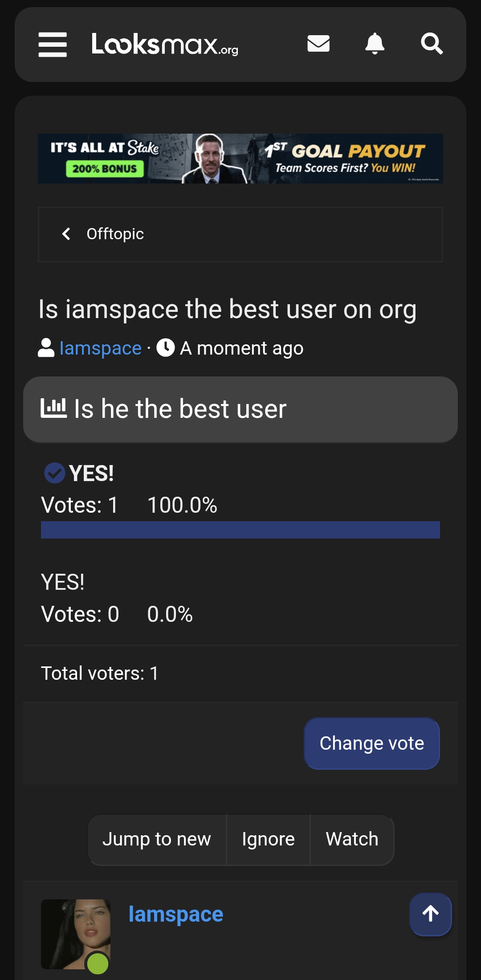
Task: Open the Iamspace author link under title
Action: [x=100, y=348]
